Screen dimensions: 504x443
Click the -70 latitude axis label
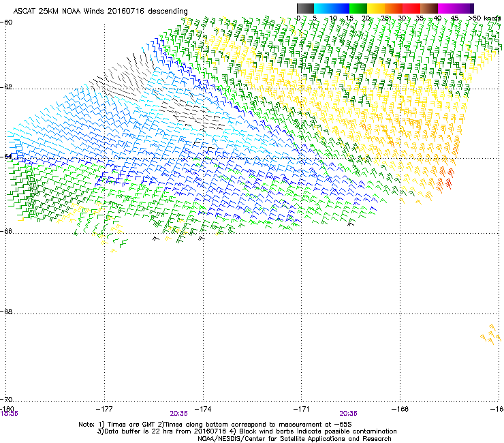click(x=6, y=399)
